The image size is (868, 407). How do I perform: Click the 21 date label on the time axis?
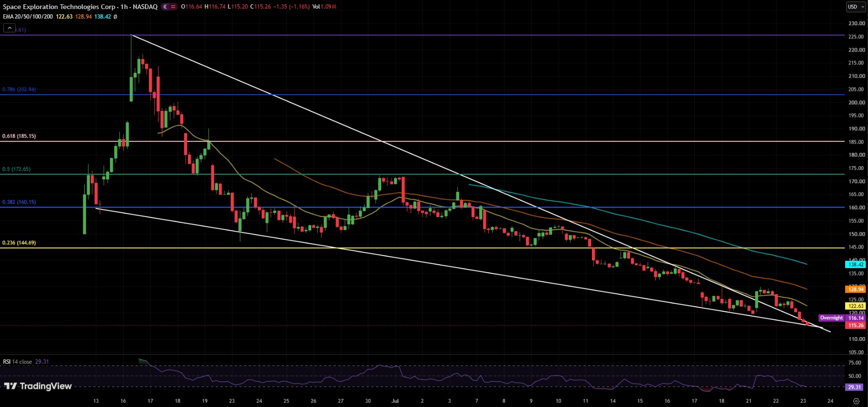tap(749, 401)
